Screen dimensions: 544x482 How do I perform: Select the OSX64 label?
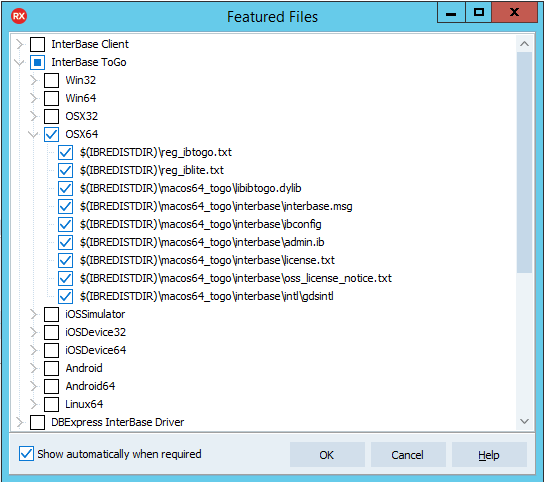click(82, 134)
